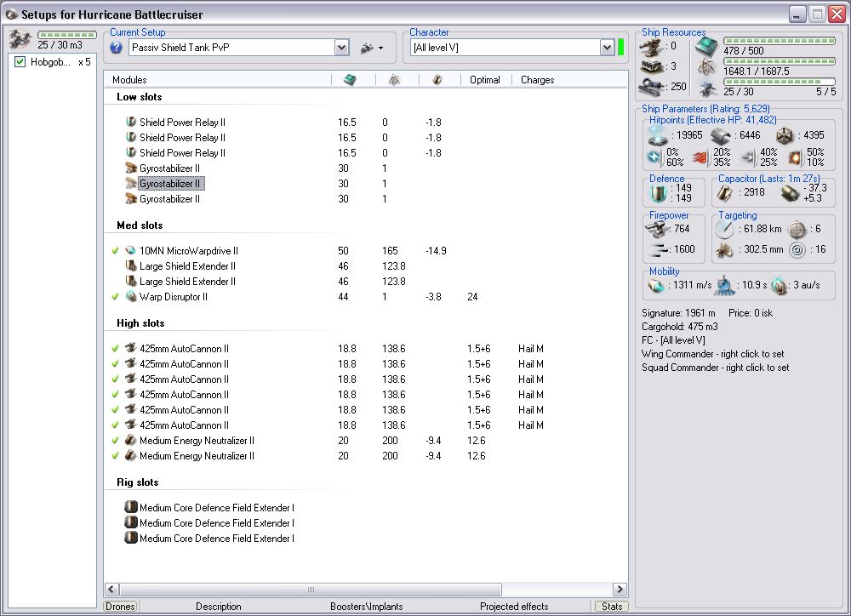Open the Character dropdown
The image size is (851, 616).
607,48
